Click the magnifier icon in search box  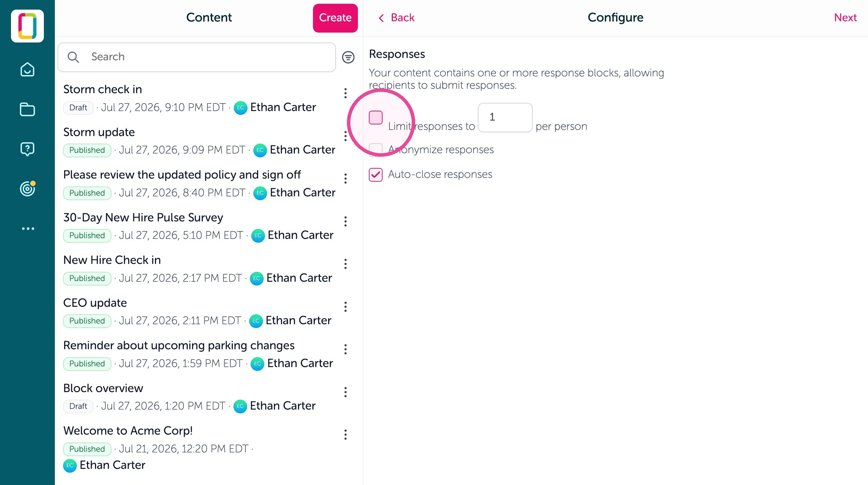click(73, 57)
